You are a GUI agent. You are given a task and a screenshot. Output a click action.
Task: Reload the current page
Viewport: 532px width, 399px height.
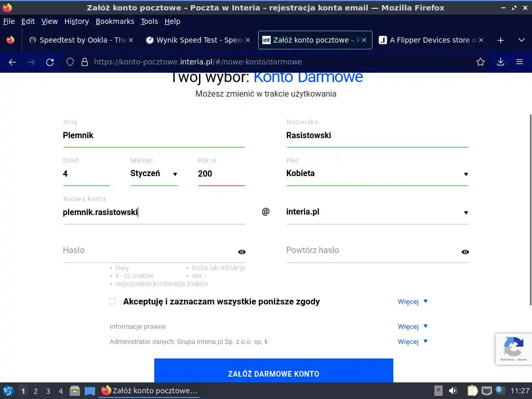click(x=50, y=62)
